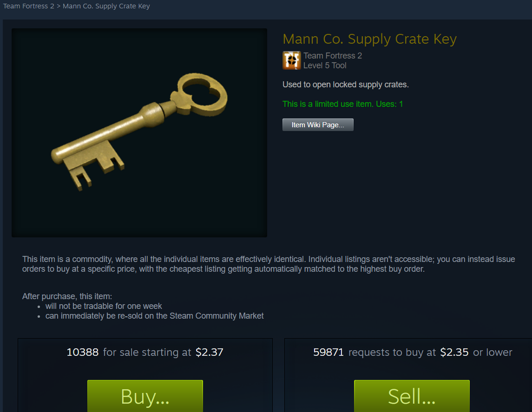Screen dimensions: 532x412
Task: Click the Mann Co. Supply Crate Key title
Action: click(369, 39)
